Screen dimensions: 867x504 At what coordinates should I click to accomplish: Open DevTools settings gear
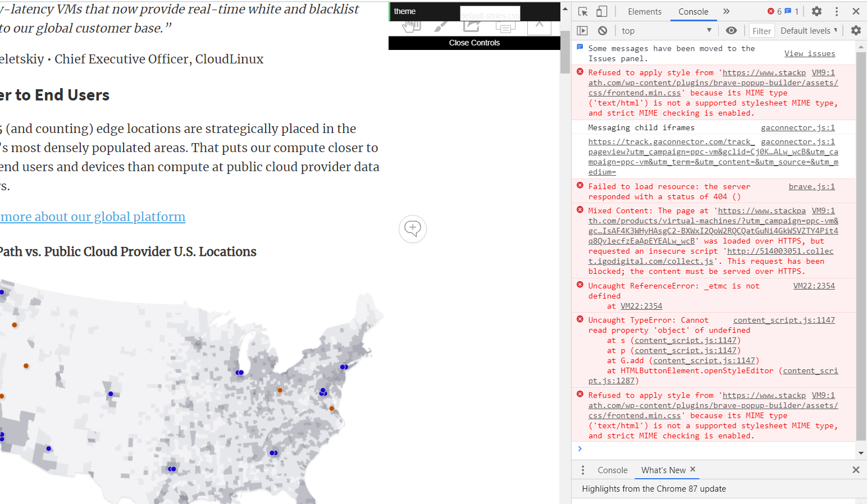pos(817,11)
